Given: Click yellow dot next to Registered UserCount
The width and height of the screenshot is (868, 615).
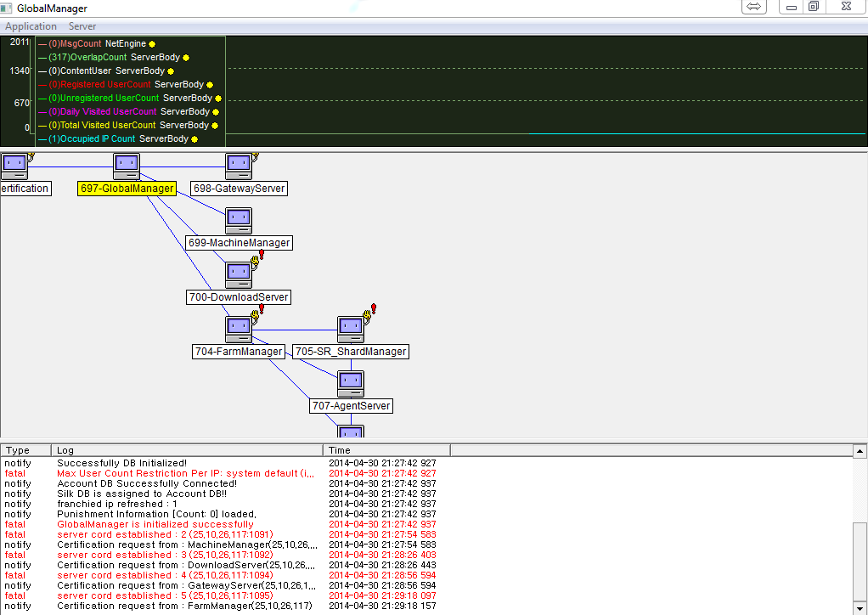Looking at the screenshot, I should point(209,85).
